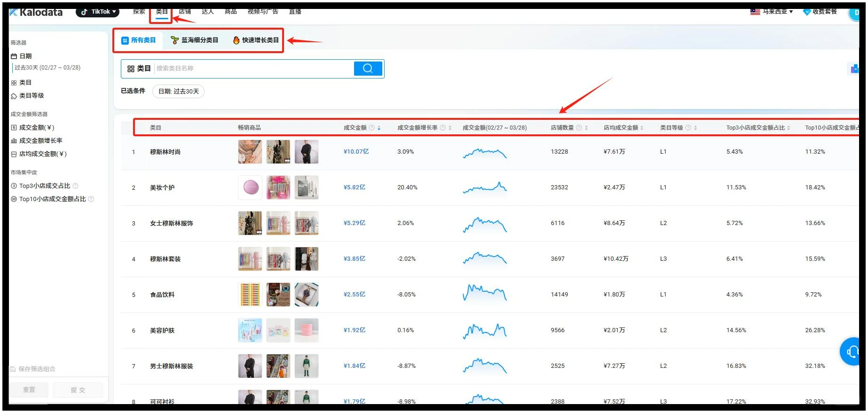
Task: Click the pink compact thumbnail in 美妆个护 row
Action: coord(250,187)
